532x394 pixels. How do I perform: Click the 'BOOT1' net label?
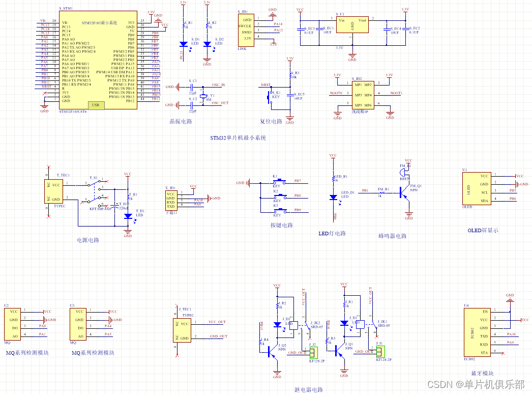point(396,93)
